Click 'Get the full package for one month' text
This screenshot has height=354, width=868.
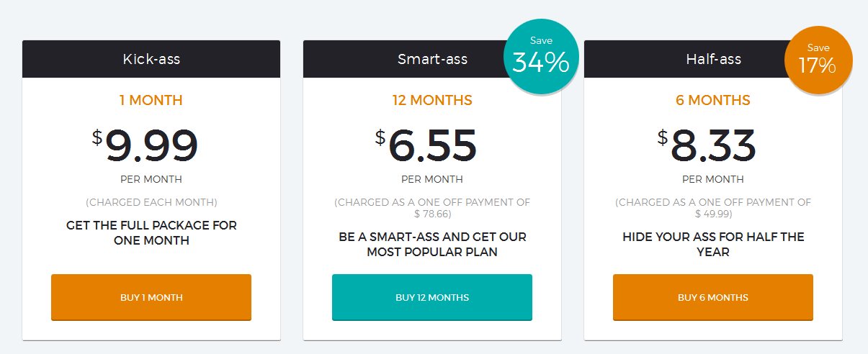pos(151,233)
